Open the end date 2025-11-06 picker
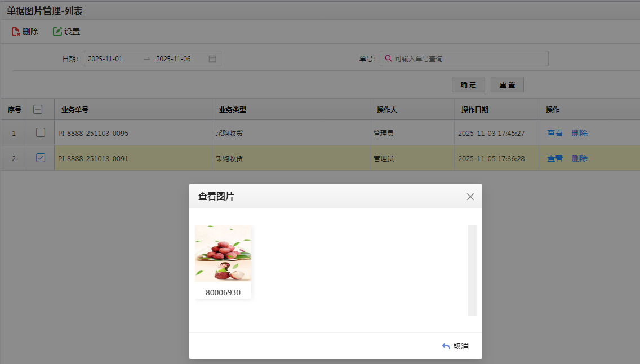The image size is (640, 364). pos(173,59)
